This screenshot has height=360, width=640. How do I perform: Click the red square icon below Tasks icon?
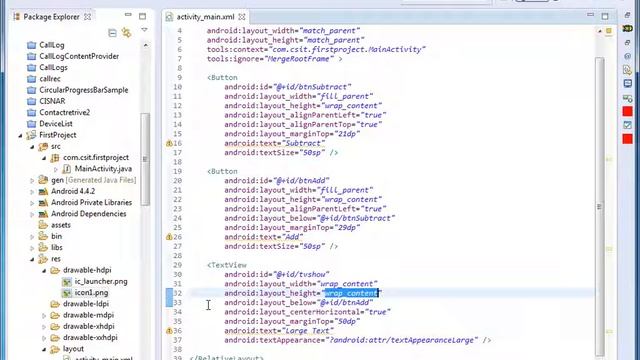click(627, 139)
